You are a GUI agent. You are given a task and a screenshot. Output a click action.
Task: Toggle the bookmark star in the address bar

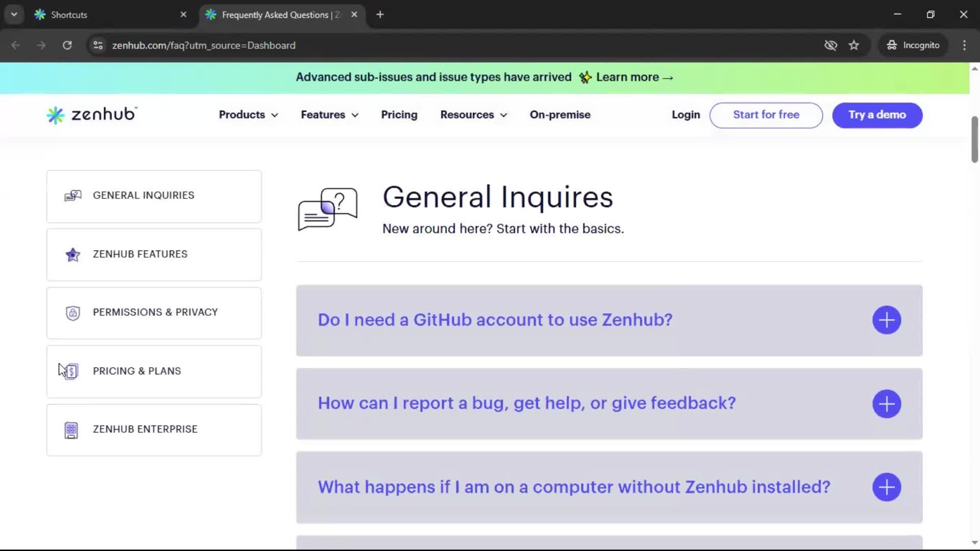click(854, 45)
